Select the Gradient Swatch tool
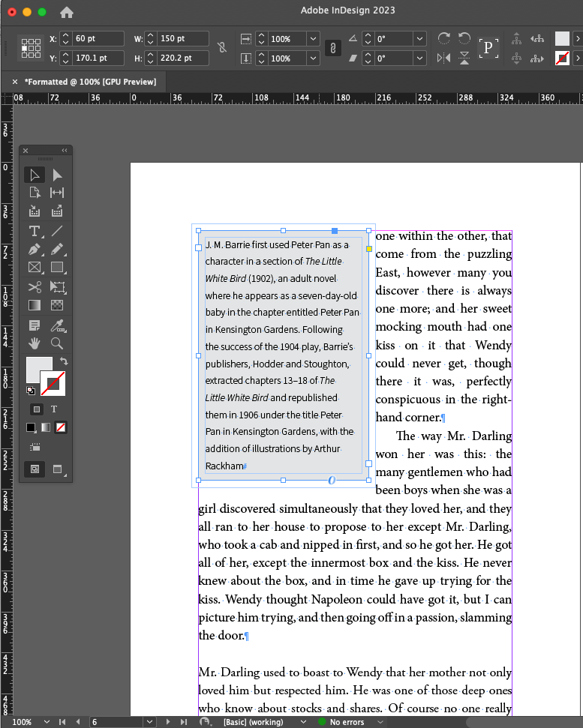The image size is (583, 728). [x=35, y=305]
